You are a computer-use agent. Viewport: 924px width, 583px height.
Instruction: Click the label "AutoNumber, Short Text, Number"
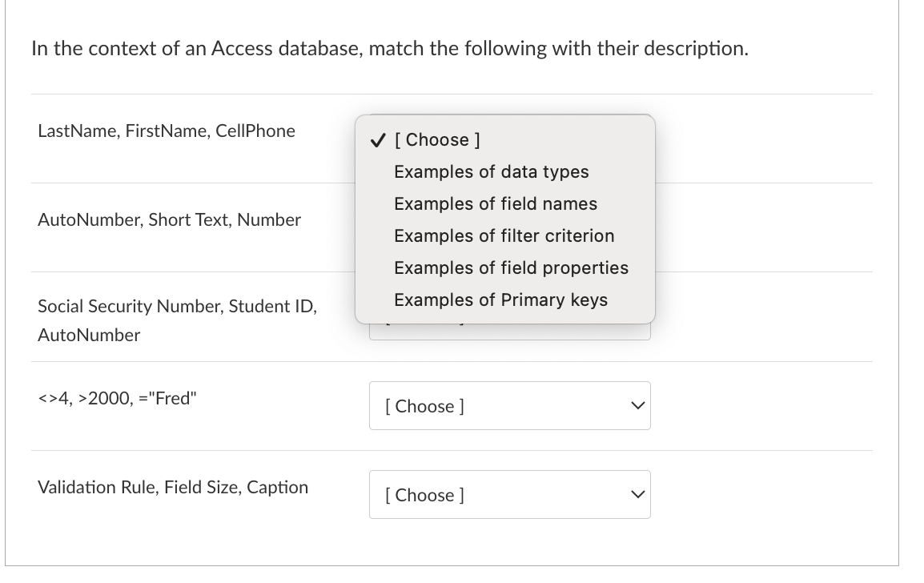tap(169, 219)
